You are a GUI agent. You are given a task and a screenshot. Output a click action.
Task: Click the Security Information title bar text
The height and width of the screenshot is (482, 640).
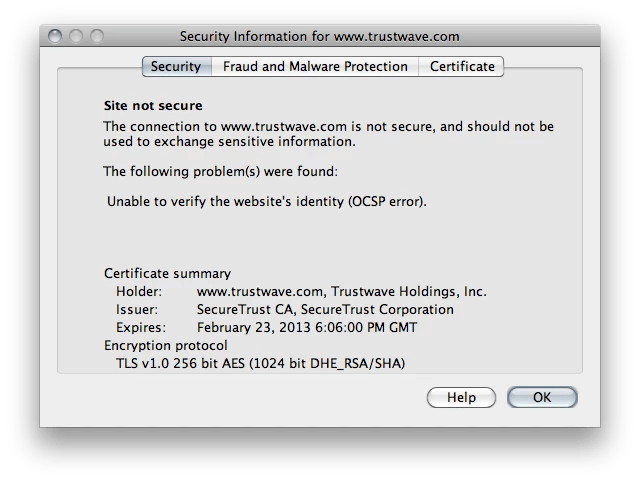click(319, 38)
